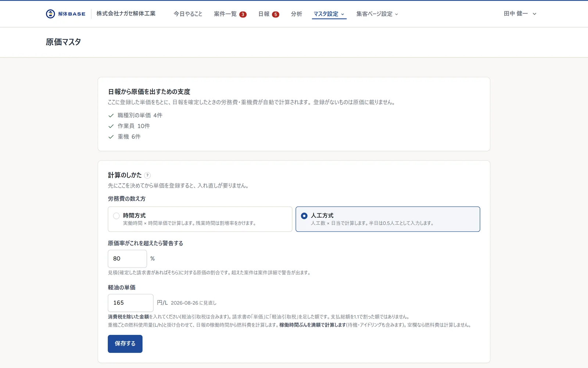Open the 田中 健一 user menu
Viewport: 588px width, 368px height.
(520, 14)
